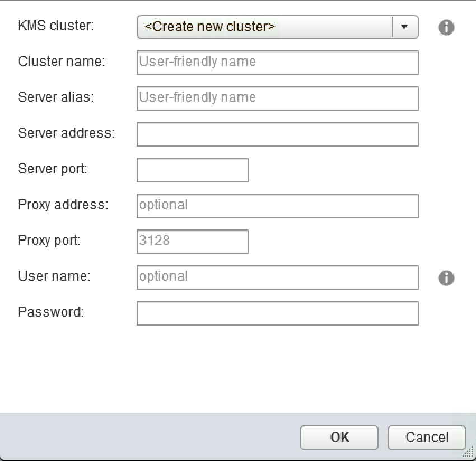
Task: Click the 'KMS cluster:' label
Action: pos(55,26)
